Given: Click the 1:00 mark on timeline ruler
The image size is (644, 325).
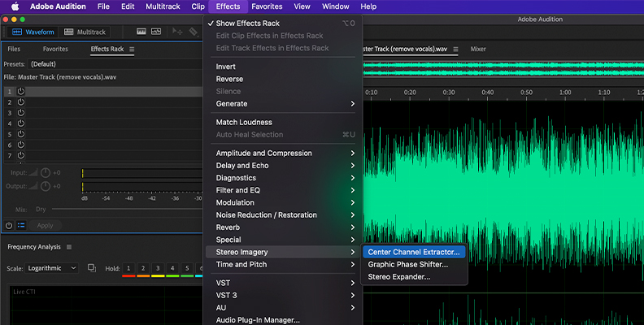Looking at the screenshot, I should click(x=565, y=93).
